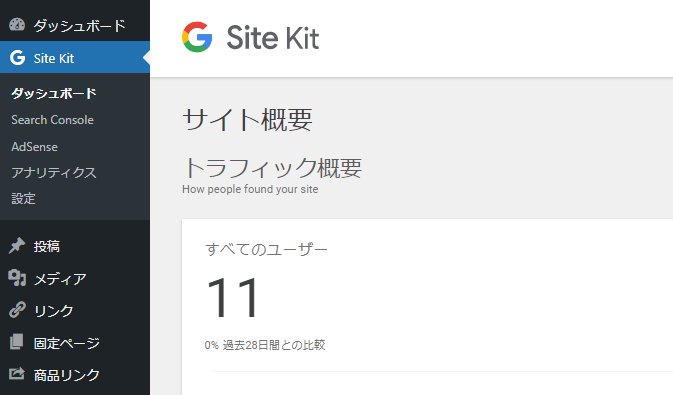673x395 pixels.
Task: Click 'How people found your site' text
Action: point(250,189)
